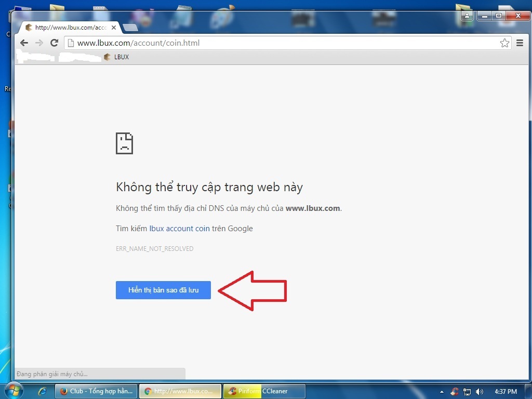Show hidden system tray icons
Screen dimensions: 532x399
(x=442, y=392)
